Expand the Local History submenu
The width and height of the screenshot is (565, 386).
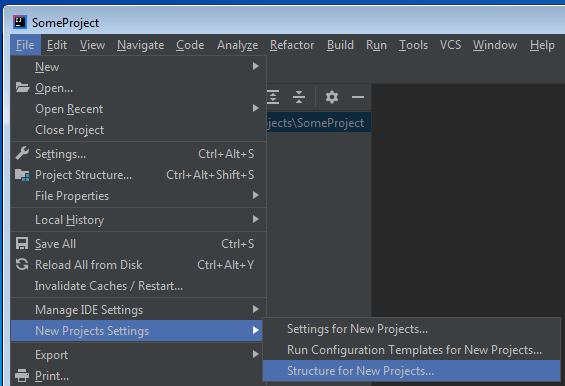point(255,219)
